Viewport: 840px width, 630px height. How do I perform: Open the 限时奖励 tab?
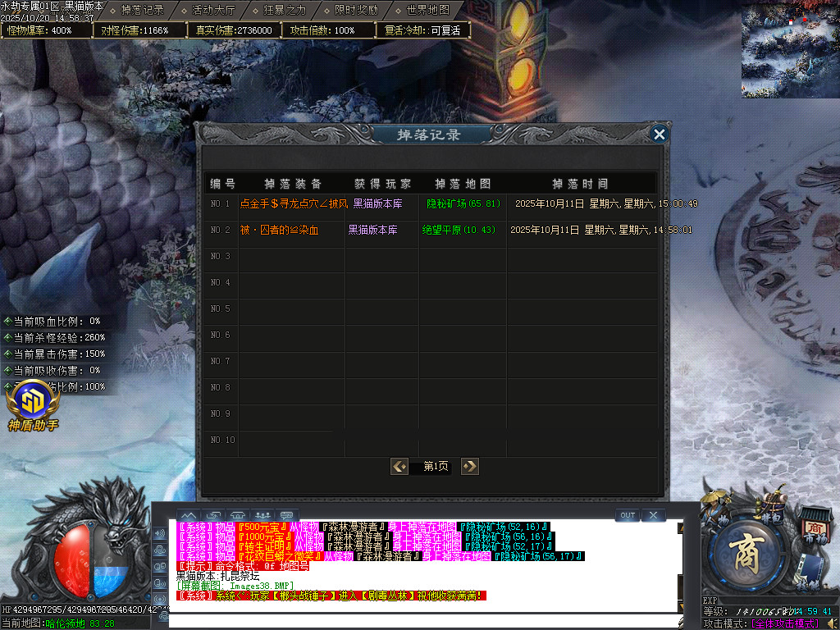(x=356, y=10)
